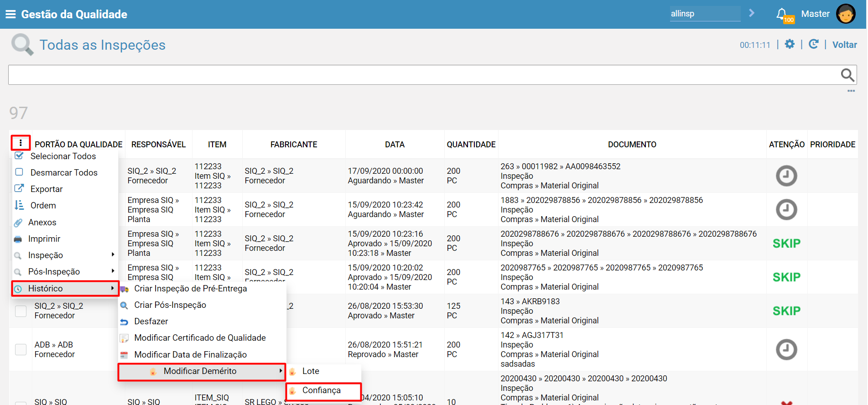
Task: Click the Exportar icon in menu
Action: click(19, 188)
